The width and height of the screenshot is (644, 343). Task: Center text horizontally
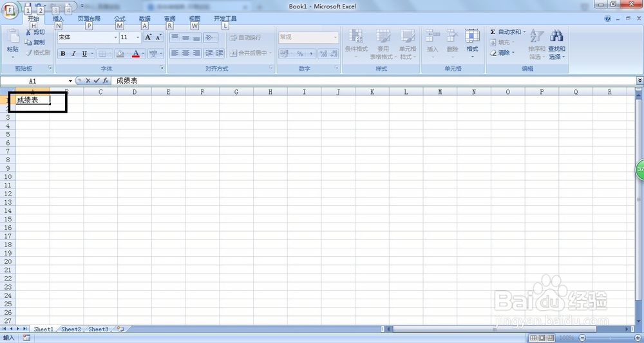[x=185, y=53]
